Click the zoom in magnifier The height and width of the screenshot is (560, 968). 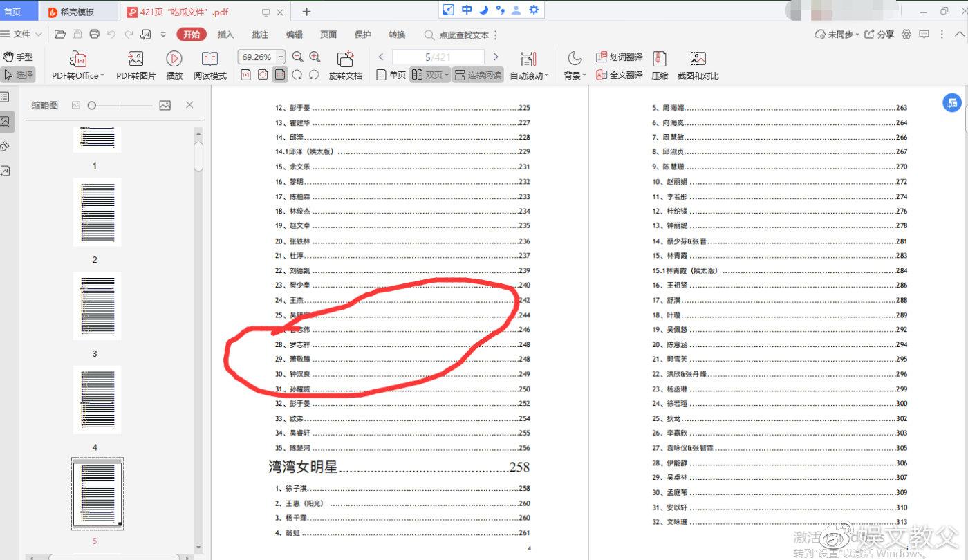click(x=315, y=57)
